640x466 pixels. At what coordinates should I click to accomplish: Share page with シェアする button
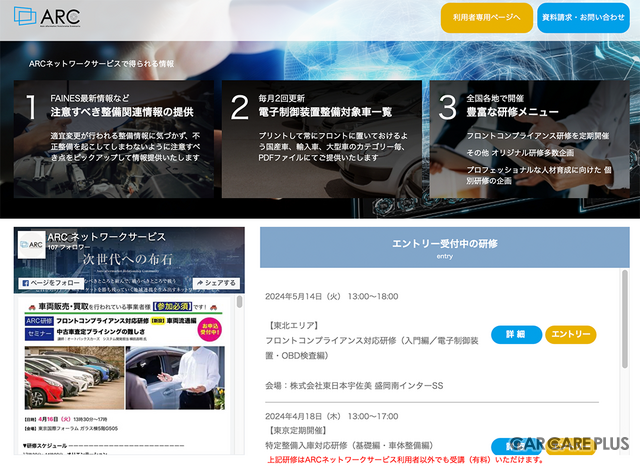(x=216, y=283)
